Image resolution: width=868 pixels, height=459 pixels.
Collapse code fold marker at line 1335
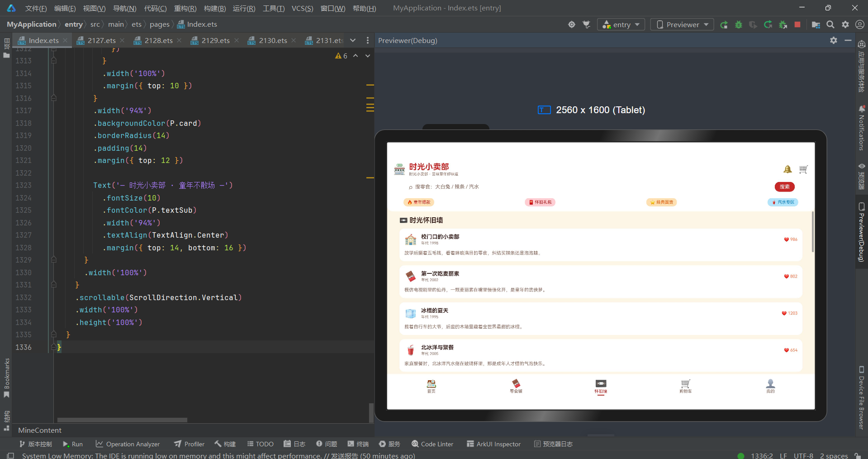pyautogui.click(x=54, y=335)
